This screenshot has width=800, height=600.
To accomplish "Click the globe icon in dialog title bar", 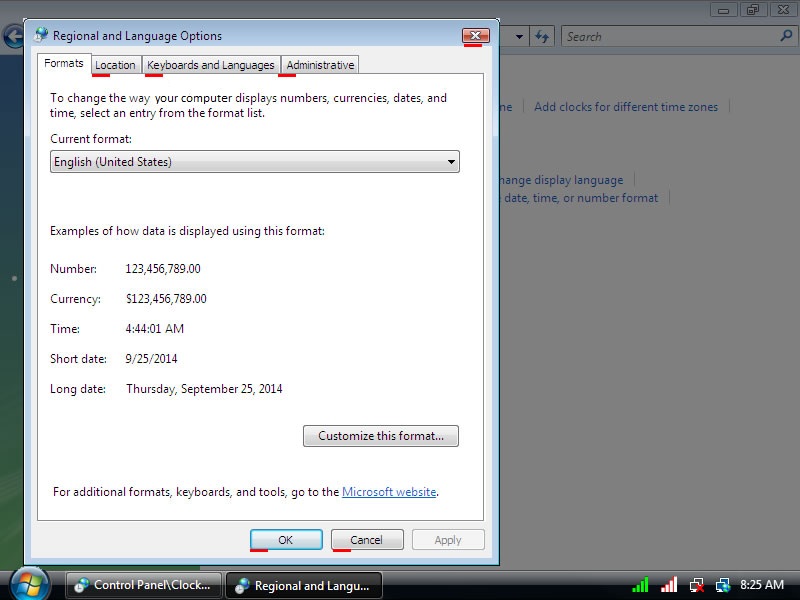I will pos(41,35).
